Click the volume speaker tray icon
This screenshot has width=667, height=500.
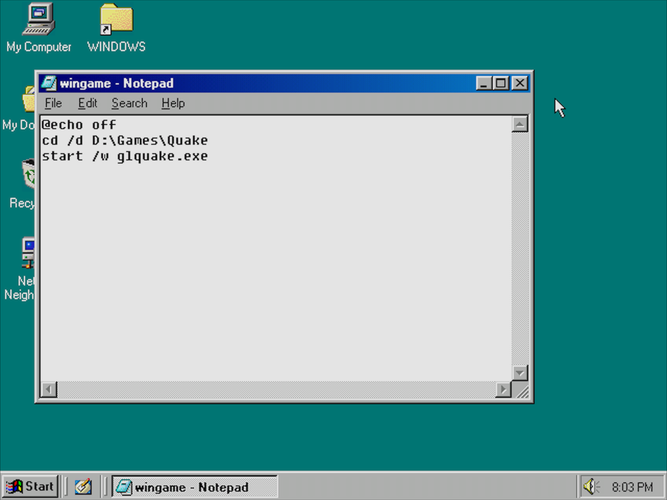coord(590,487)
